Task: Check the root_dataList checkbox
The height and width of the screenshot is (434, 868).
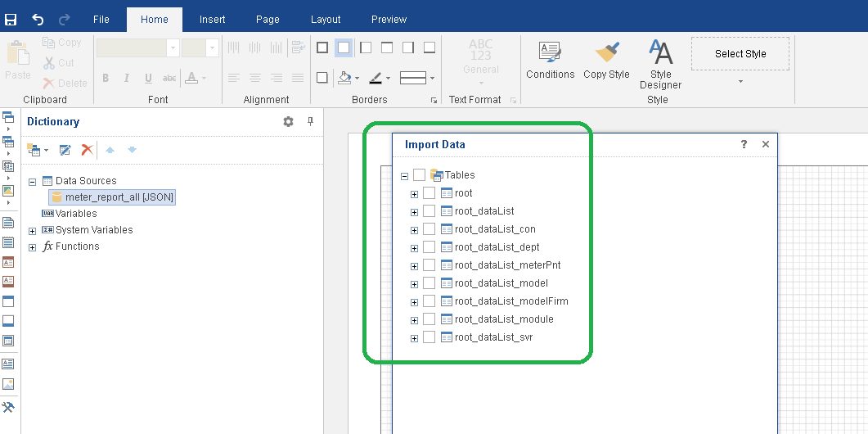Action: coord(429,211)
